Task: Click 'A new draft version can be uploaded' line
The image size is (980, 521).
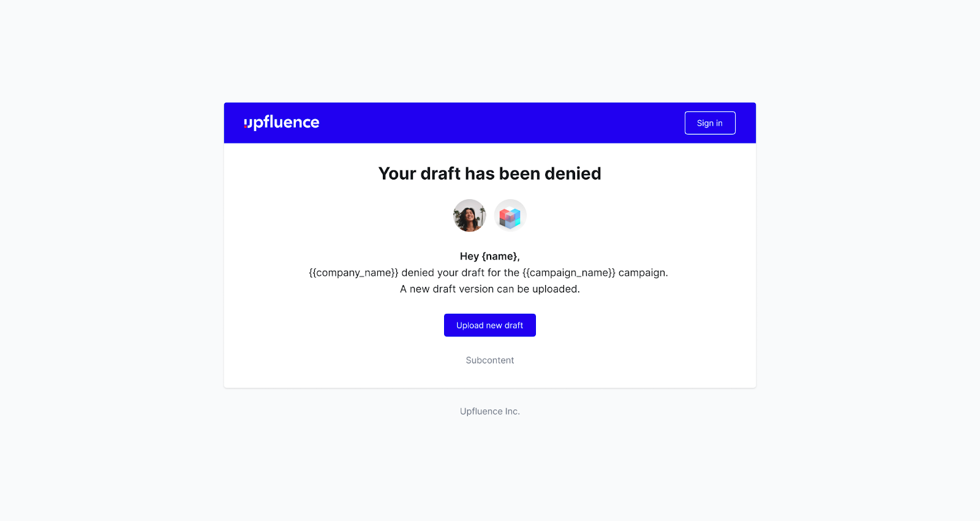Action: click(x=490, y=289)
